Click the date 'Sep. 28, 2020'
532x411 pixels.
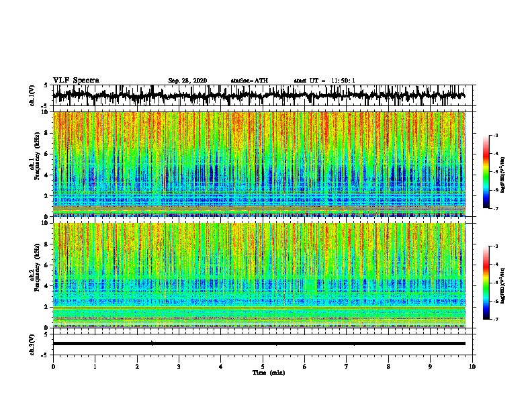click(x=187, y=81)
